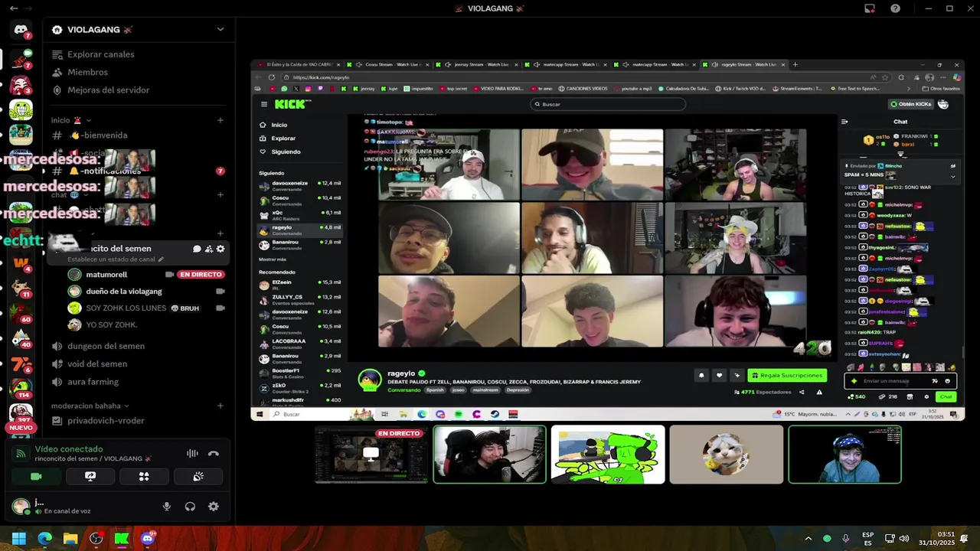
Task: Edit channel status with the pencil icon
Action: [x=161, y=259]
